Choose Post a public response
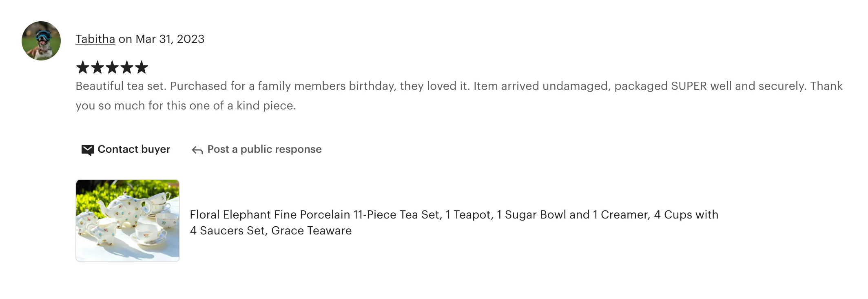The height and width of the screenshot is (299, 868). point(264,149)
